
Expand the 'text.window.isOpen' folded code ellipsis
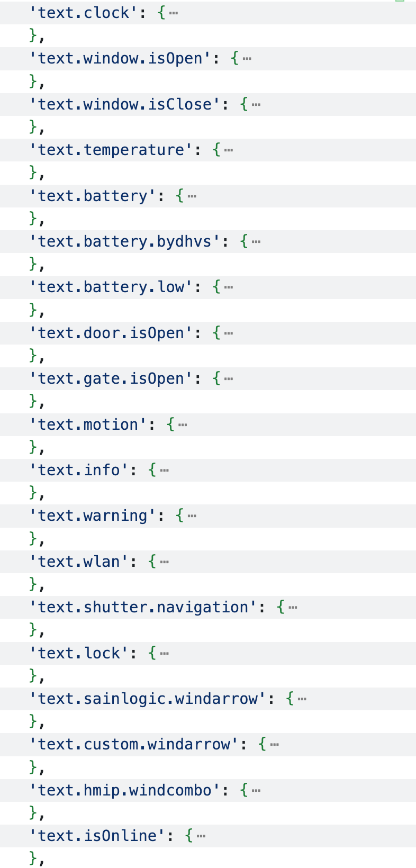point(247,59)
